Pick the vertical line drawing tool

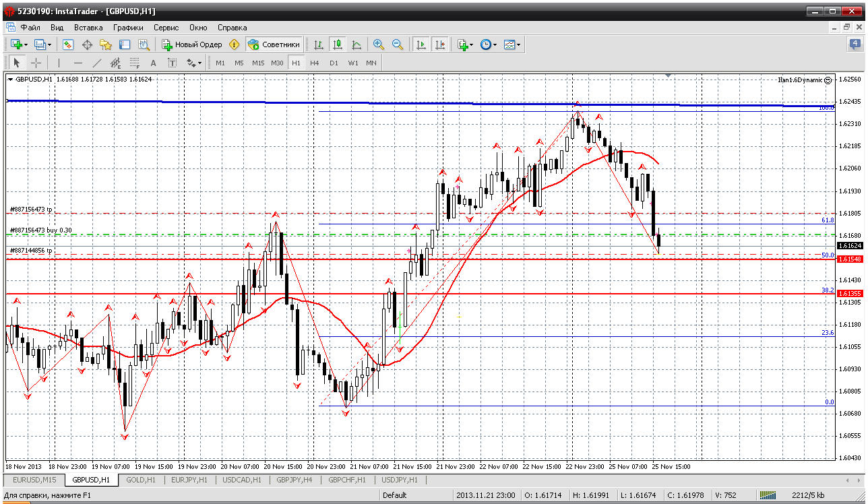click(59, 63)
